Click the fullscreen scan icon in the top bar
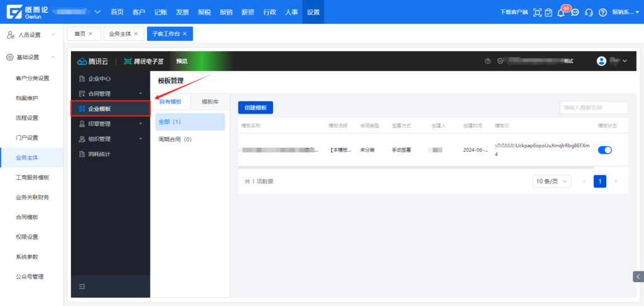This screenshot has width=644, height=306. [x=537, y=13]
